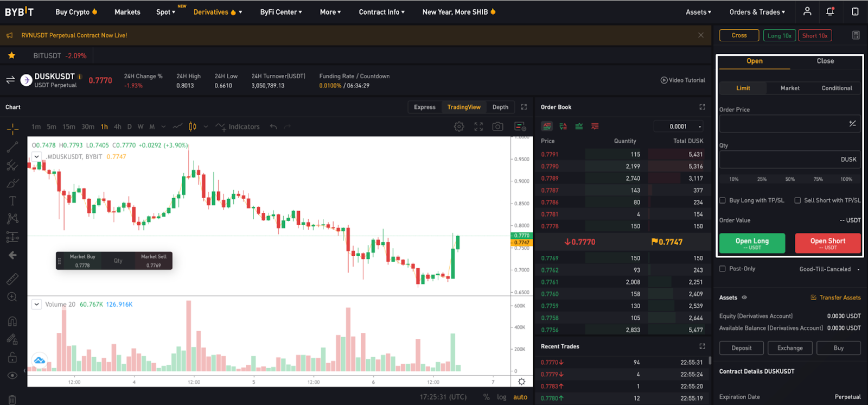
Task: Toggle magnet mode for drawings
Action: click(12, 321)
